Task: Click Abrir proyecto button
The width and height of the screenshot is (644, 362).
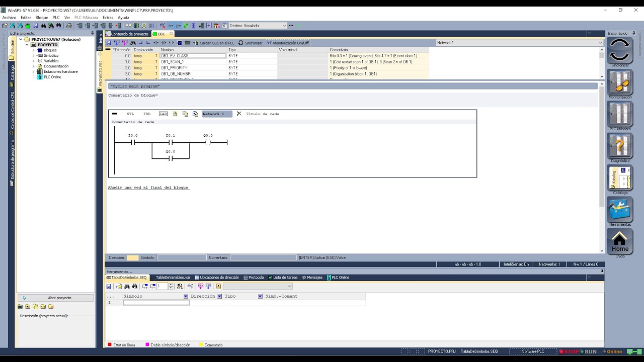Action: [x=56, y=298]
